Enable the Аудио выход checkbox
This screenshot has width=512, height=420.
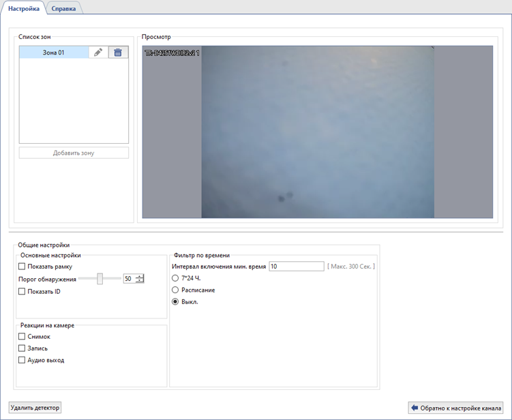[22, 360]
